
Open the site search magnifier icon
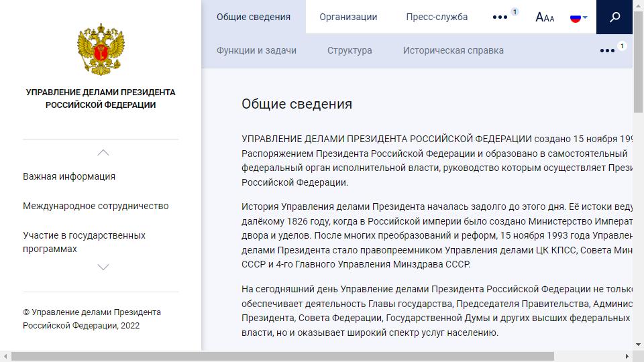point(614,17)
